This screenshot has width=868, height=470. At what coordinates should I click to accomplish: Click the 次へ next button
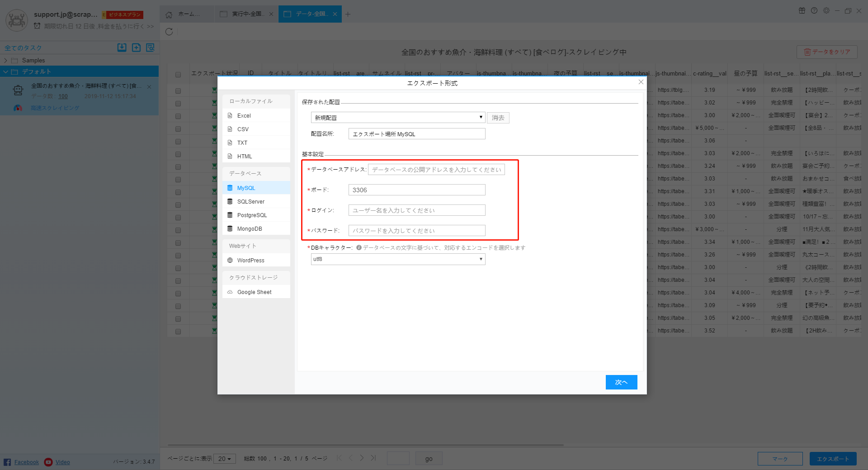pyautogui.click(x=622, y=382)
